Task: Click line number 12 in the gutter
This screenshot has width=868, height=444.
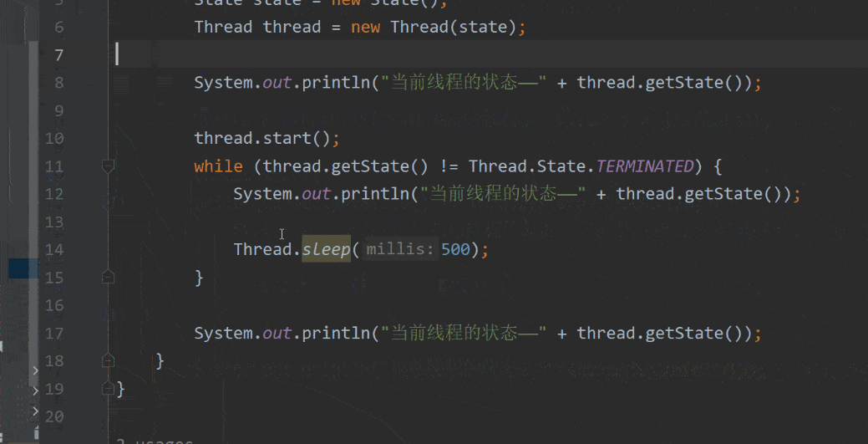Action: click(x=54, y=193)
